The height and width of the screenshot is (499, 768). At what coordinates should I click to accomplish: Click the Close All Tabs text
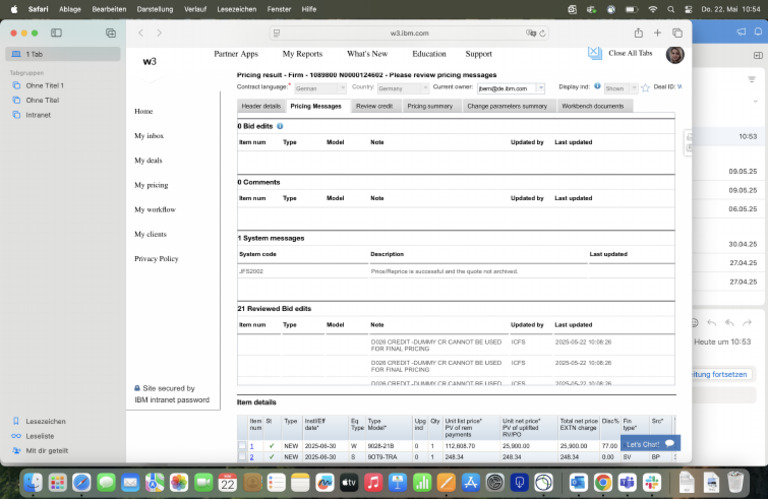click(x=630, y=53)
